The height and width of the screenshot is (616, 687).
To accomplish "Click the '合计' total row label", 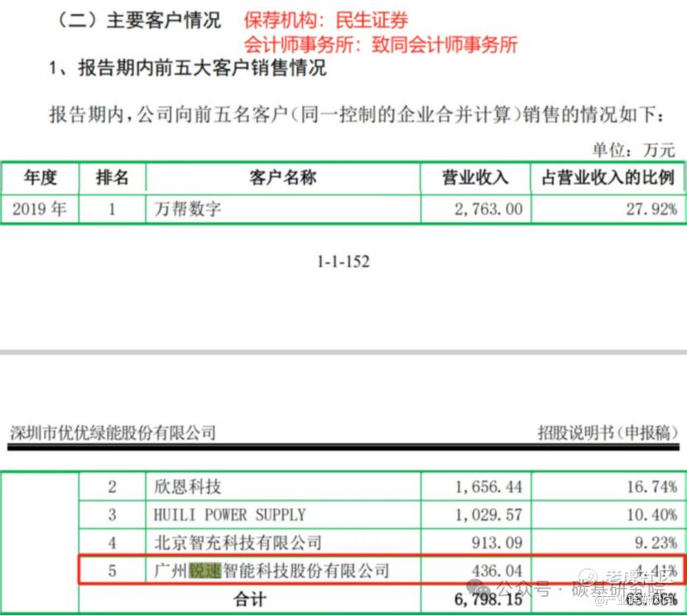I will tap(250, 599).
